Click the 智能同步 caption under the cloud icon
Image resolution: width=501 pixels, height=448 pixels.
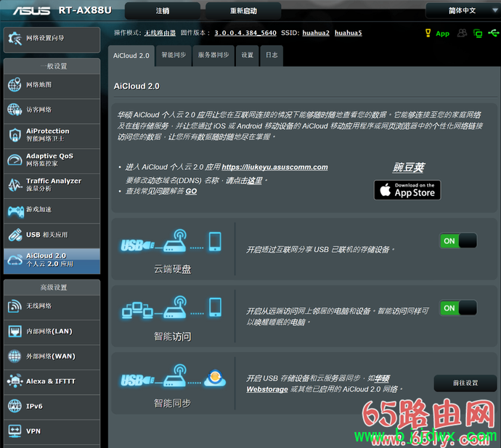(x=173, y=403)
